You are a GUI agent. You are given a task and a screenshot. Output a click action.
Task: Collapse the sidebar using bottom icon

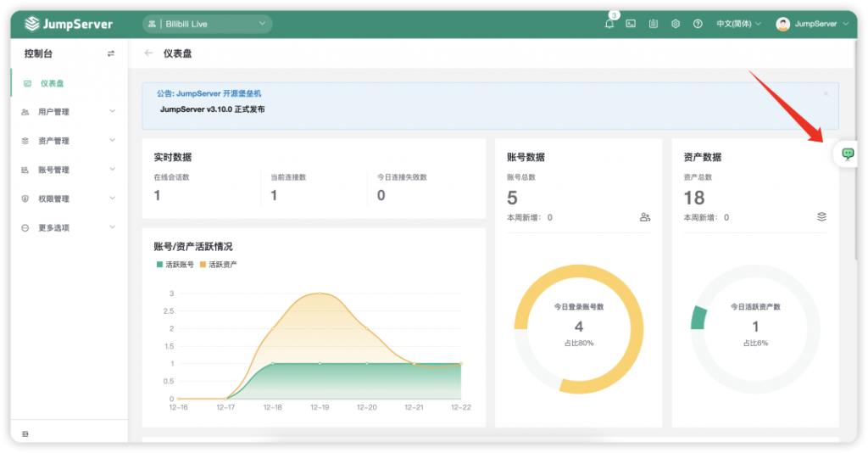pos(25,433)
